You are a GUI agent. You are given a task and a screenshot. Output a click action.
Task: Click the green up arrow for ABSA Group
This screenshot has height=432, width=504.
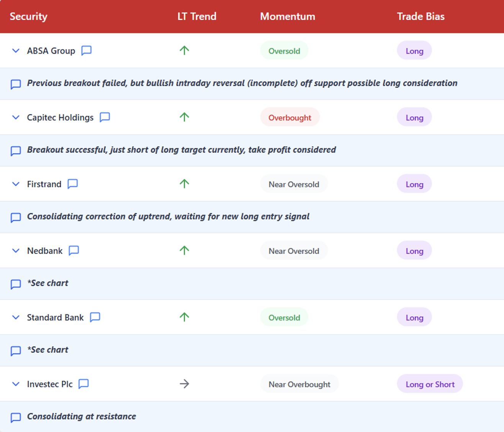[184, 51]
